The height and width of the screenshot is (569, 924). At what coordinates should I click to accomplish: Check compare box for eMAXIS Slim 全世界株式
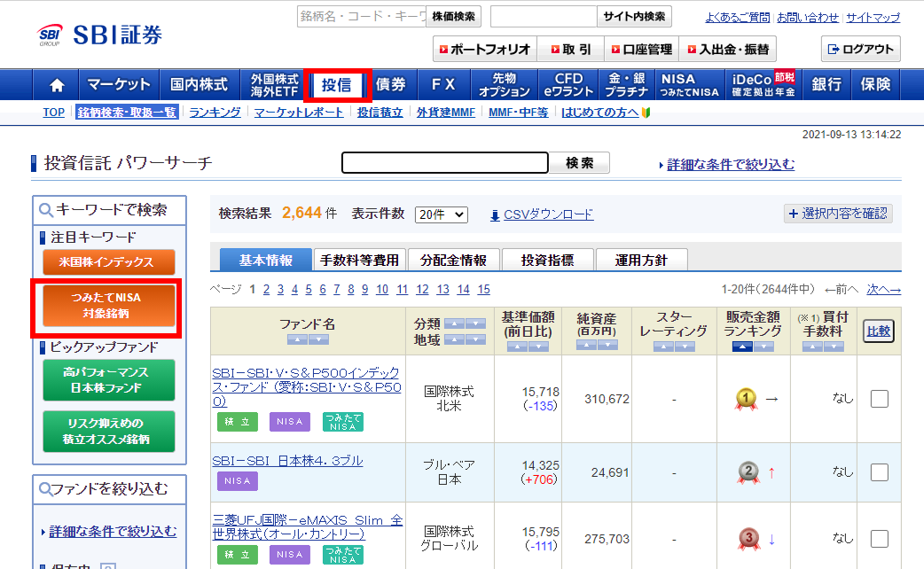(x=879, y=539)
